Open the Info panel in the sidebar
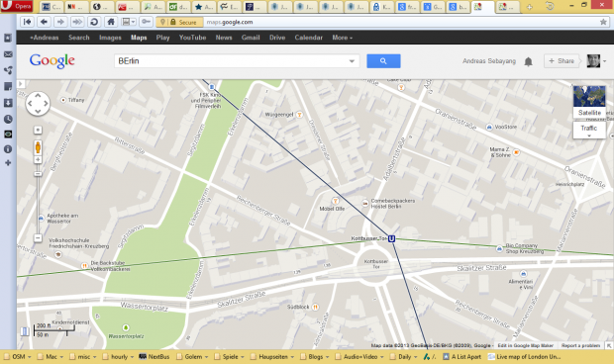Image resolution: width=614 pixels, height=364 pixels. point(8,149)
